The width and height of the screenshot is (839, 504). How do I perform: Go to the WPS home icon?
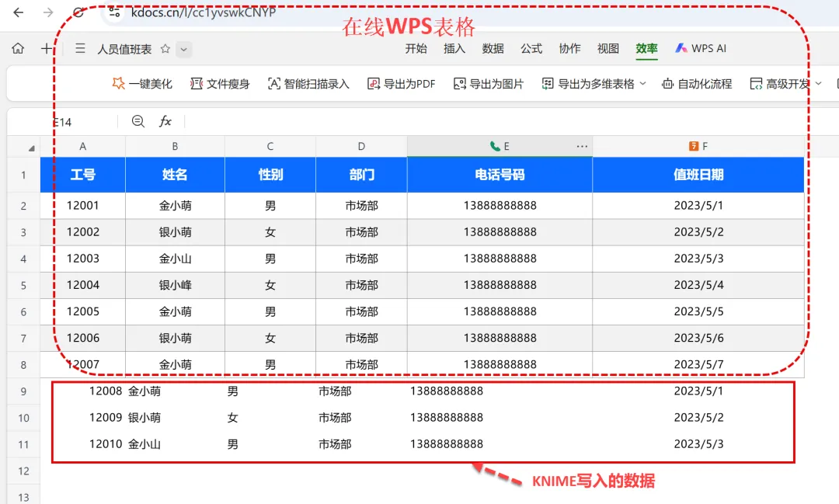tap(18, 49)
